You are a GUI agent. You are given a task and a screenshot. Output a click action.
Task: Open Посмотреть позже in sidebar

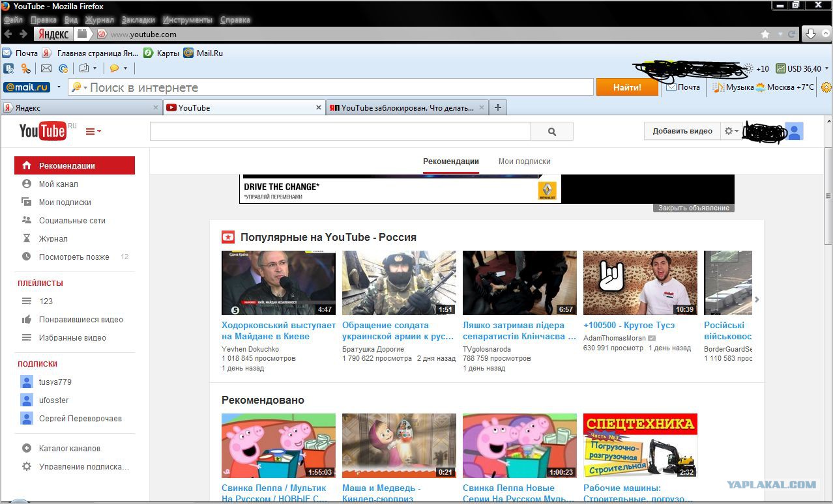tap(74, 257)
